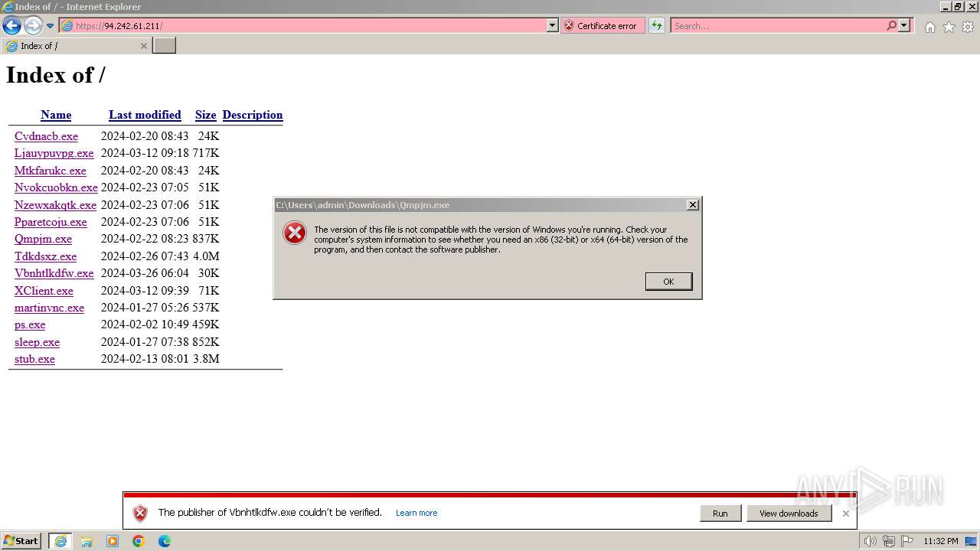The image size is (980, 551).
Task: Open the Tools gear icon
Action: 968,27
